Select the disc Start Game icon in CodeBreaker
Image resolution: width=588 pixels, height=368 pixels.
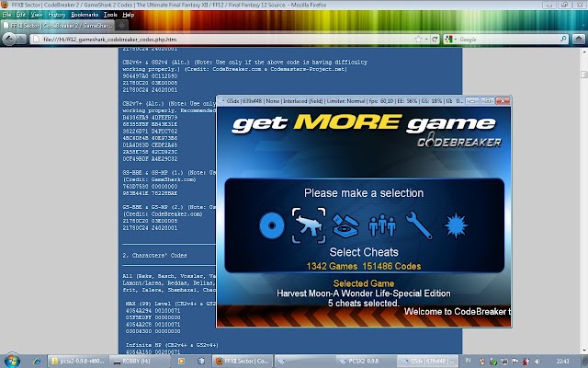click(272, 225)
